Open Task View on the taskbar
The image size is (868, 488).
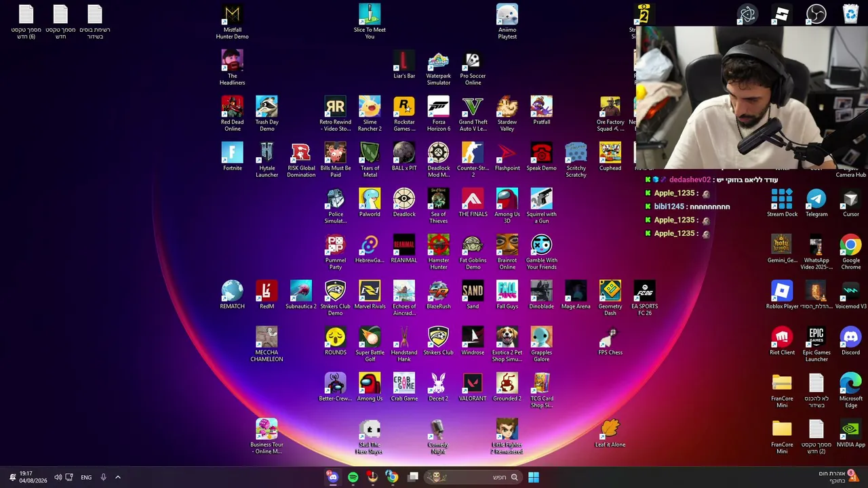tap(412, 477)
